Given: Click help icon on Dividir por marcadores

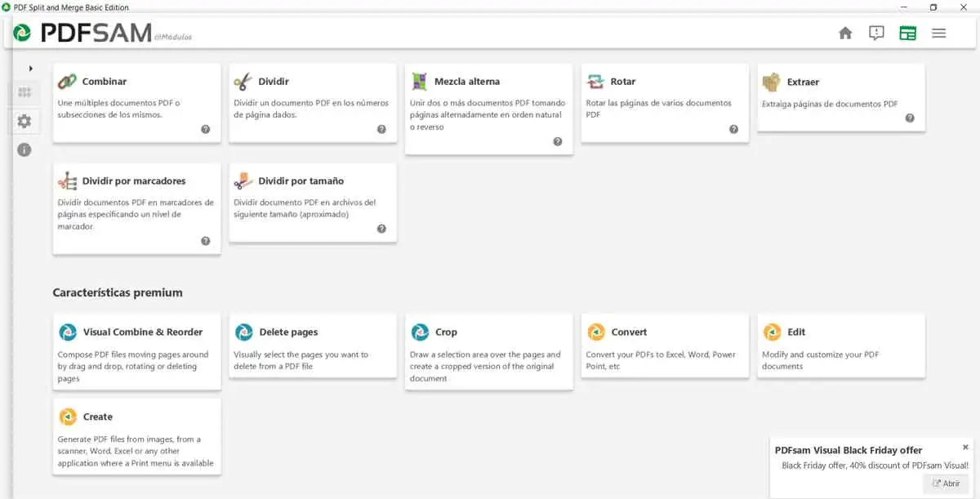Looking at the screenshot, I should [x=206, y=241].
